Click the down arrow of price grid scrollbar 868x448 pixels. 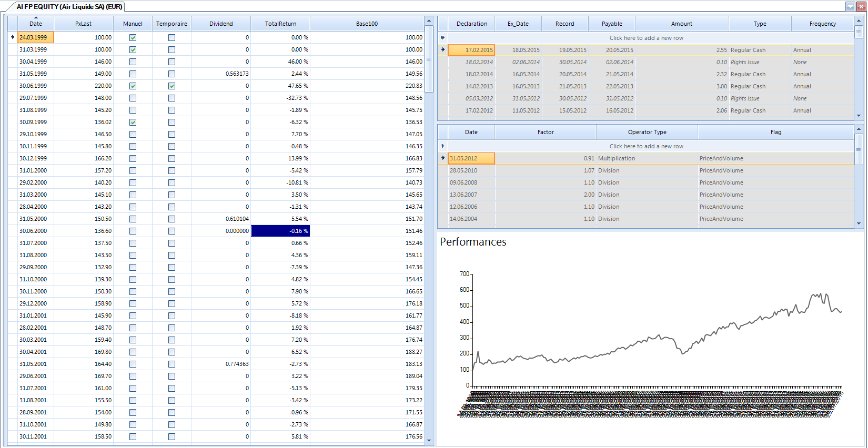(x=429, y=441)
